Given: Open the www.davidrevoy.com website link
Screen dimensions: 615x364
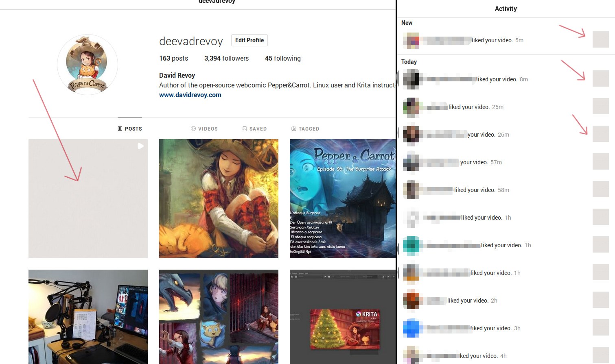Looking at the screenshot, I should 190,95.
